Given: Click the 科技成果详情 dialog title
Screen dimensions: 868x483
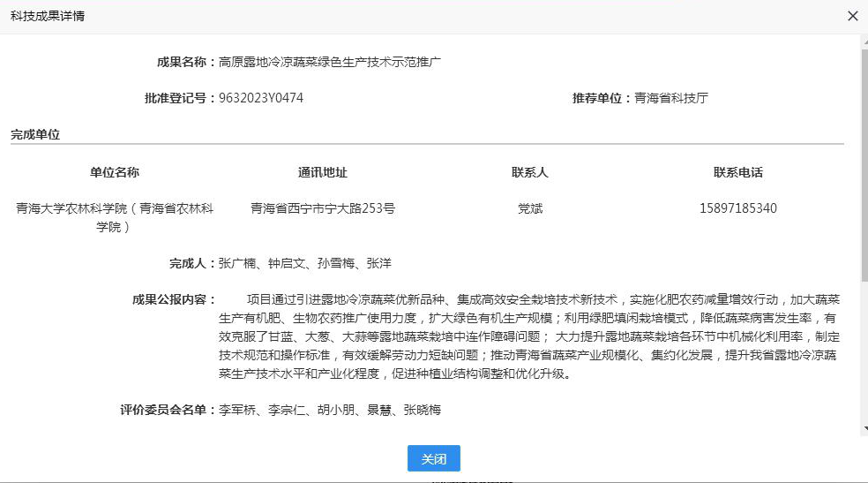Looking at the screenshot, I should point(49,17).
